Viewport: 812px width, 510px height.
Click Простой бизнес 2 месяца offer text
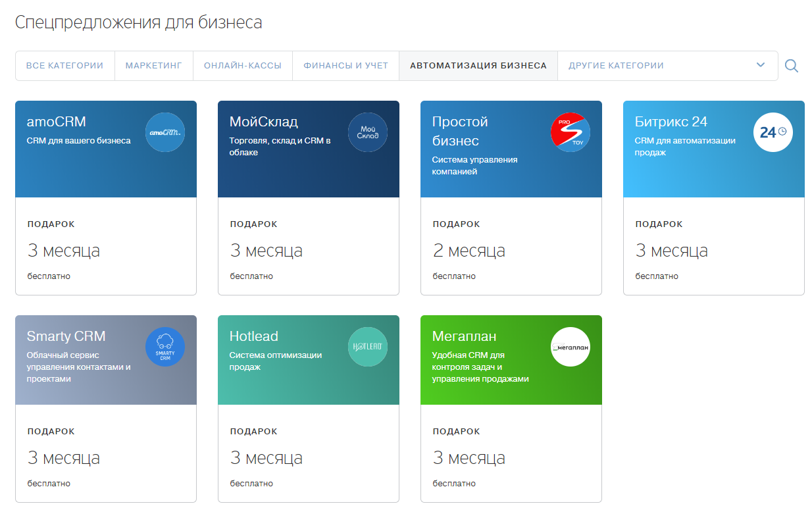click(469, 251)
